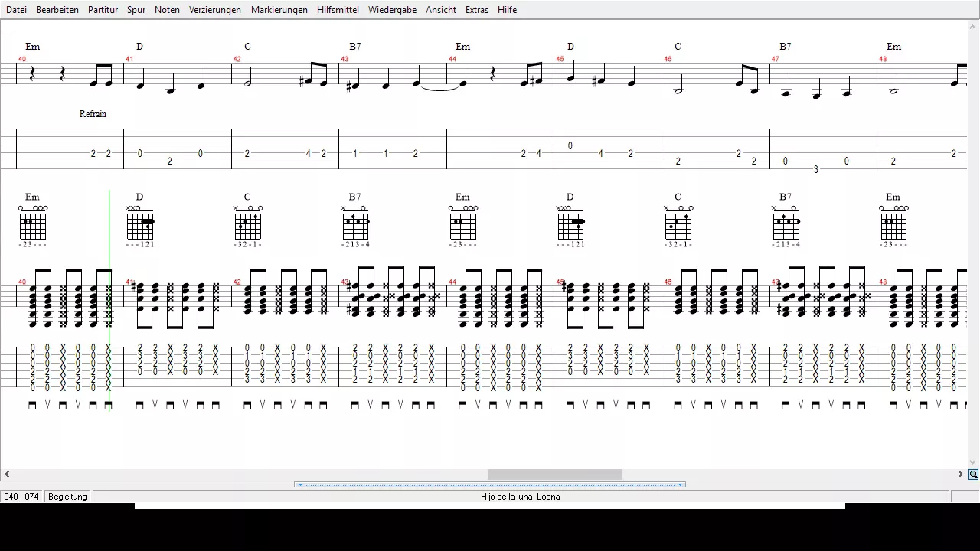Click the right arrow of the blue splitter bar
This screenshot has width=980, height=551.
click(x=680, y=484)
